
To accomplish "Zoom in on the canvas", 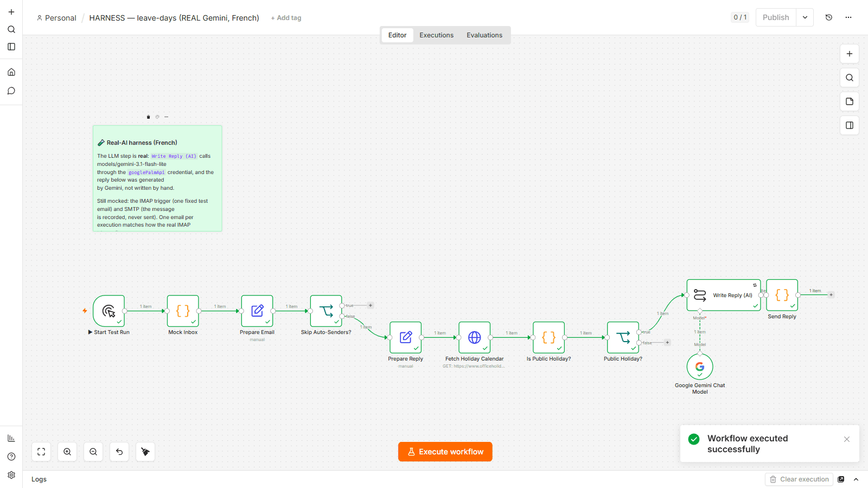I will click(67, 452).
